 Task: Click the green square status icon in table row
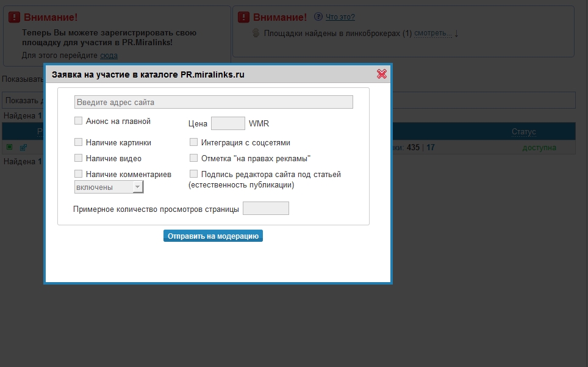tap(9, 147)
